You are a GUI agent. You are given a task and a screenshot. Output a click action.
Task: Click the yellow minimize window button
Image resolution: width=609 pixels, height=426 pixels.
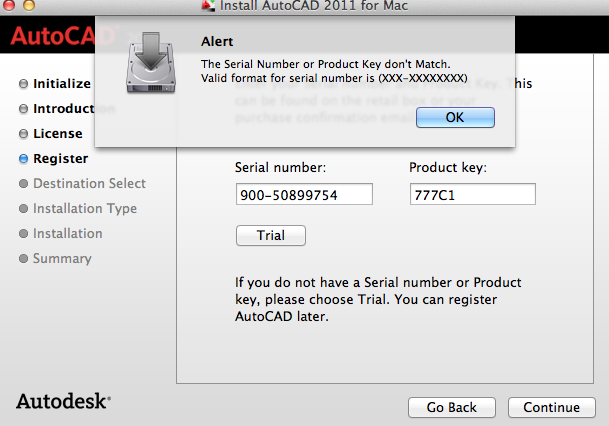[x=29, y=5]
